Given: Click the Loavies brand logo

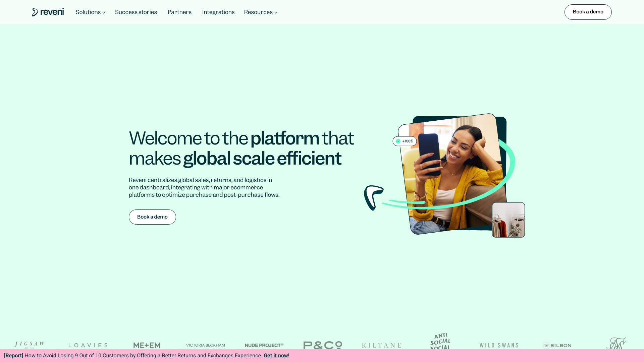Looking at the screenshot, I should (x=88, y=345).
